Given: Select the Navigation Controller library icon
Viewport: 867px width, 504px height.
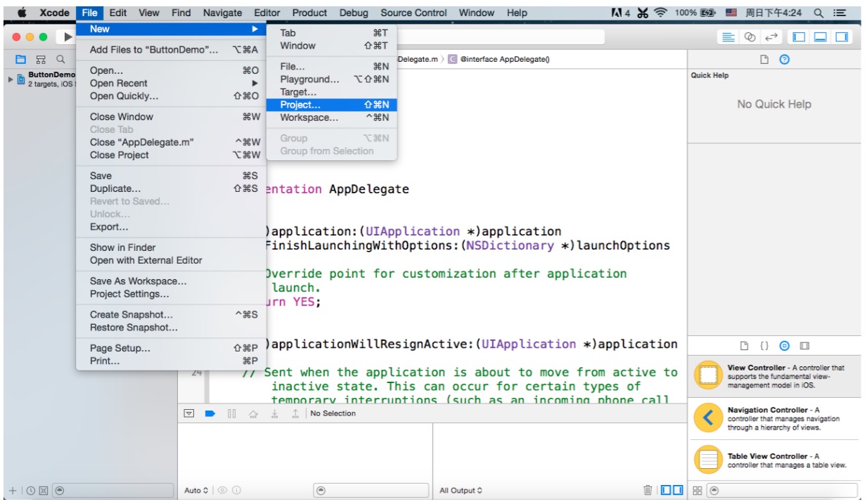Looking at the screenshot, I should click(x=708, y=418).
